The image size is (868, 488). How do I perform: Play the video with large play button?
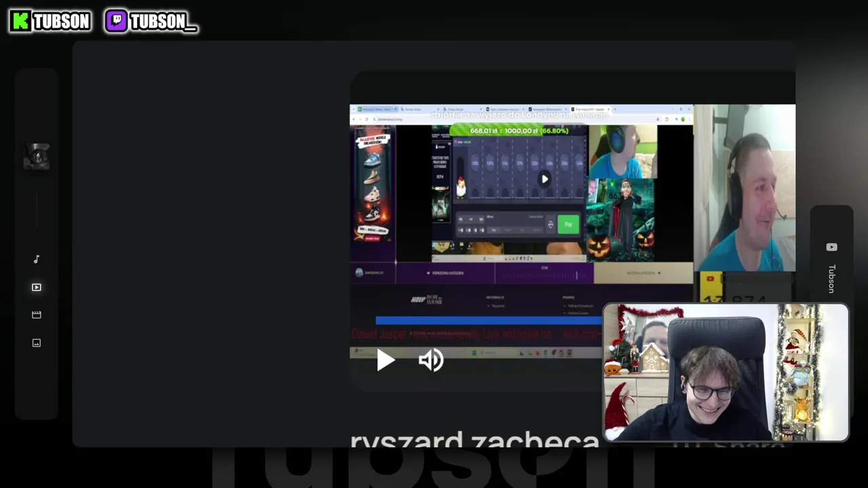coord(386,361)
